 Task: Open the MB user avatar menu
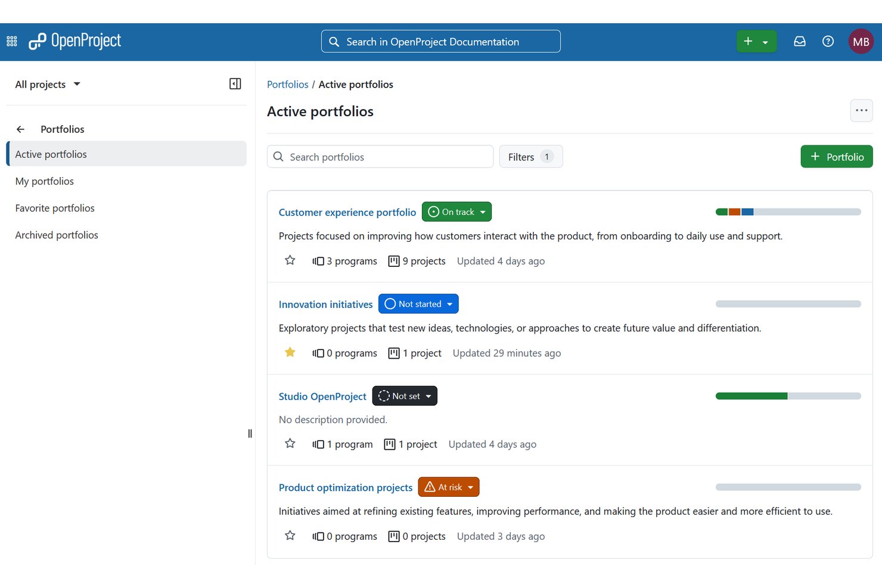(x=861, y=42)
